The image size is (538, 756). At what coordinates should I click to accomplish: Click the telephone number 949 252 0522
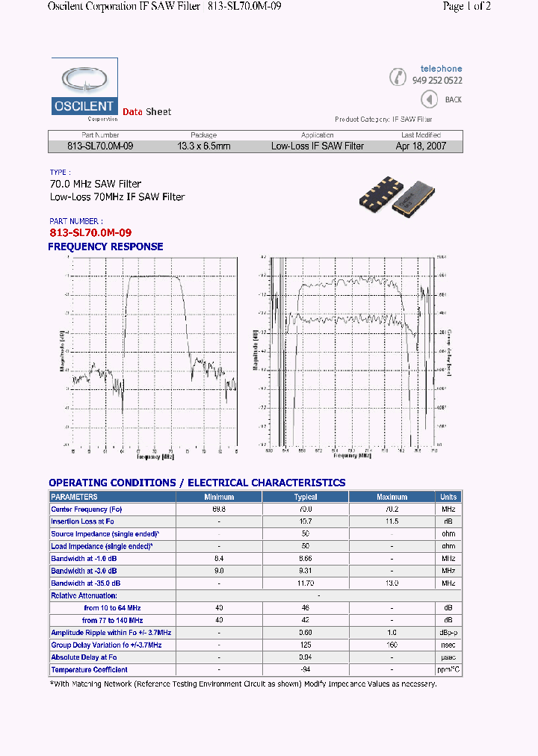click(437, 81)
